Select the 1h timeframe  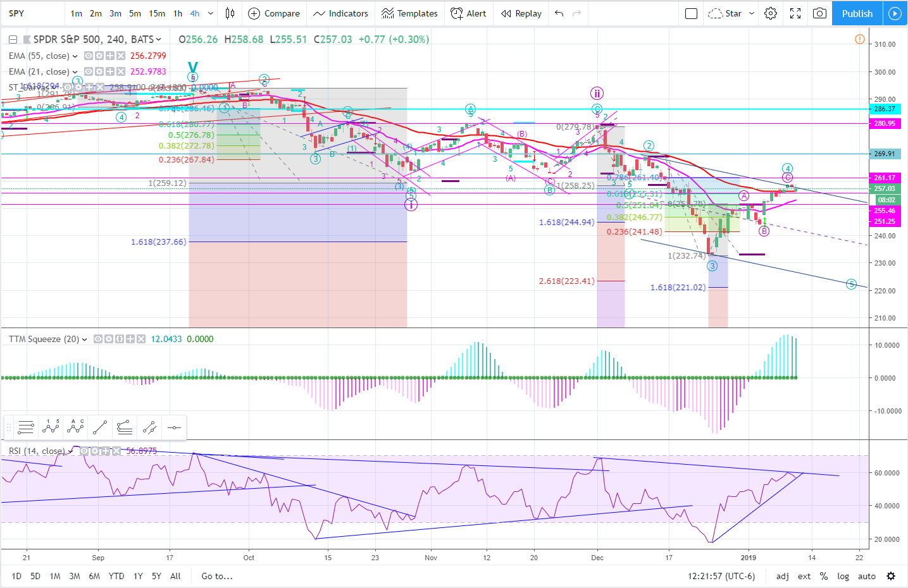coord(178,13)
